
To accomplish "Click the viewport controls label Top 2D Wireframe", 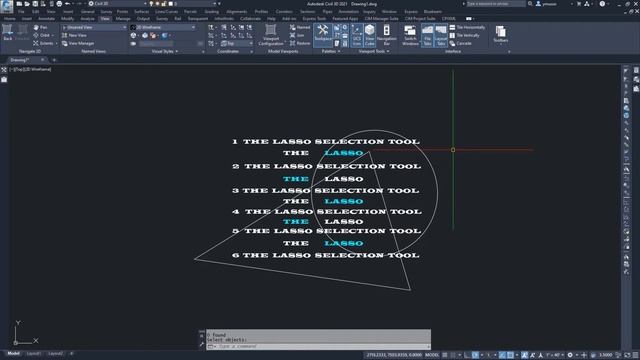I will click(x=30, y=69).
